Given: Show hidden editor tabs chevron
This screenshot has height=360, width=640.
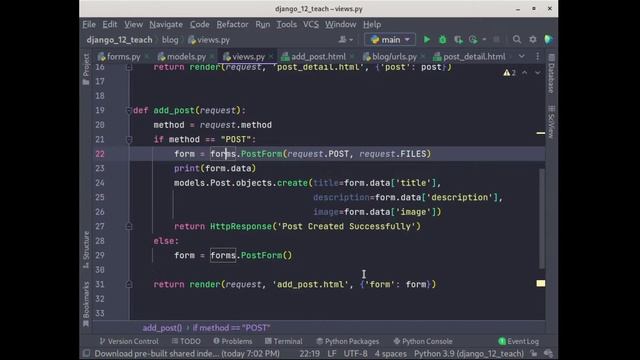Looking at the screenshot, I should coord(522,56).
